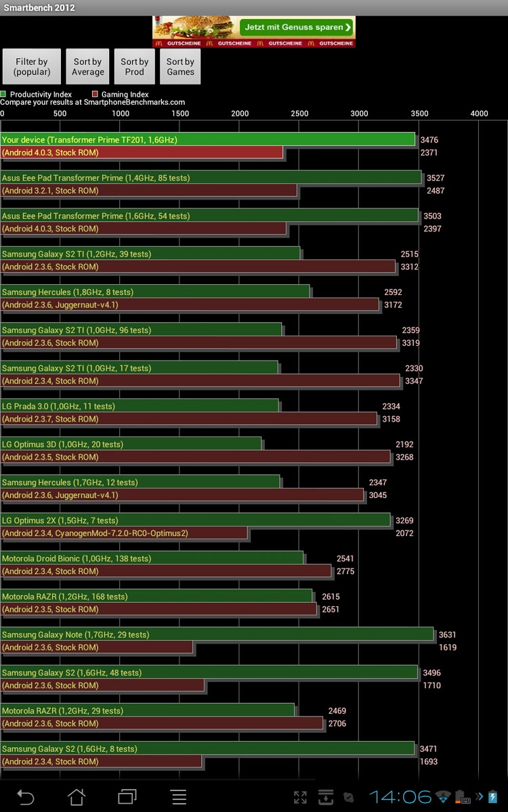Click the productivity score value 2615
The height and width of the screenshot is (812, 508).
331,597
